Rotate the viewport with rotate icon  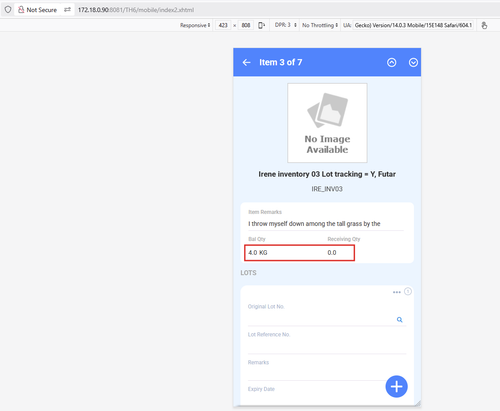click(262, 25)
